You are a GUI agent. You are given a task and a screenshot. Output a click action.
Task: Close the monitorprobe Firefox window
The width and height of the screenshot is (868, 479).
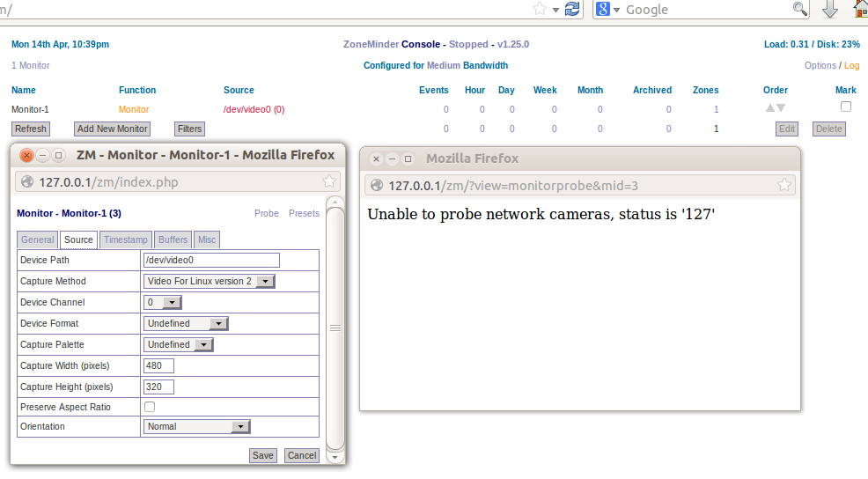pos(376,158)
